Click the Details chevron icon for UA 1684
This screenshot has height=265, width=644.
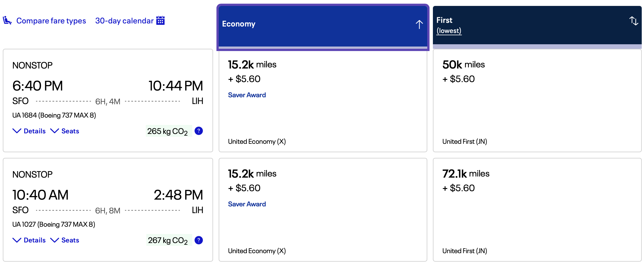tap(16, 131)
